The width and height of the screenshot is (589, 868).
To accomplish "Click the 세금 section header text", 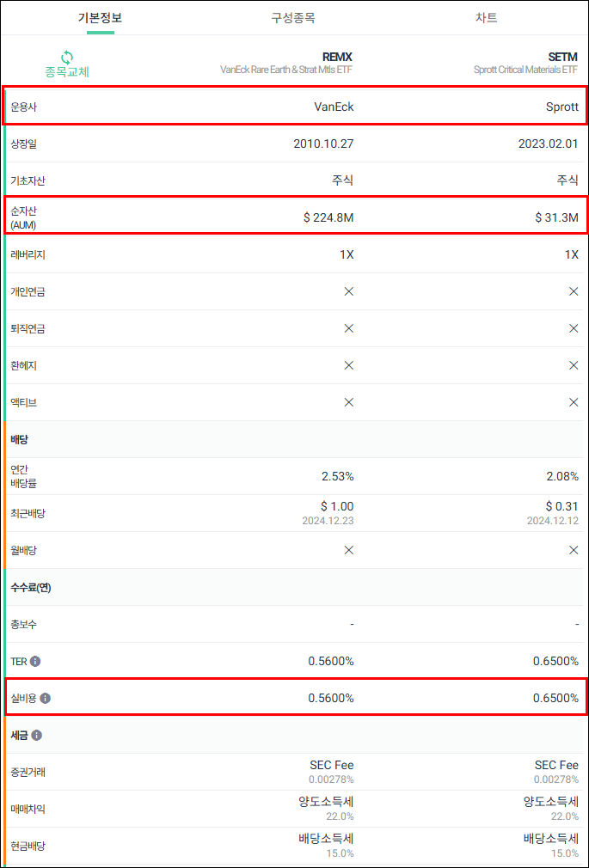I will (x=20, y=735).
